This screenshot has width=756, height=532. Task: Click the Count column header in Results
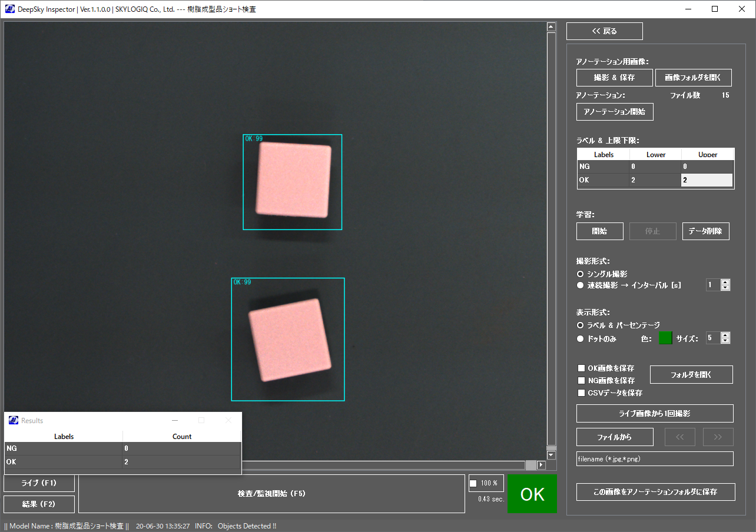(182, 437)
